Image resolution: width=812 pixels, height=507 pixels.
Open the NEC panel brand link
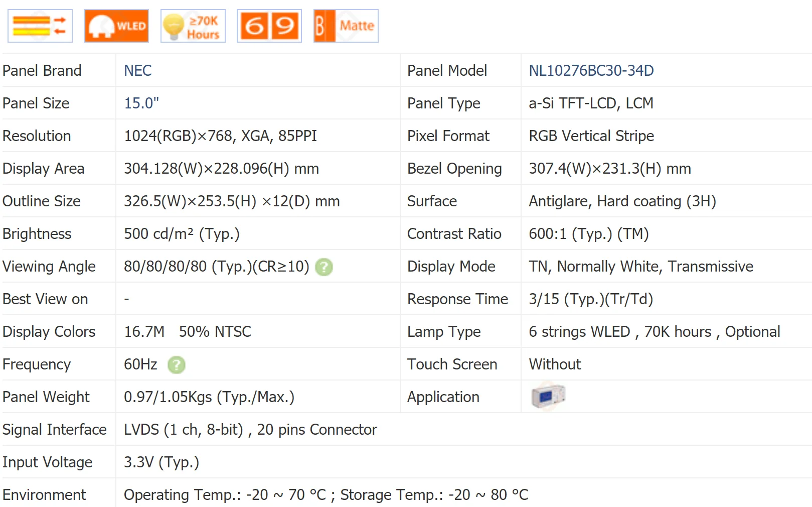[x=138, y=71]
